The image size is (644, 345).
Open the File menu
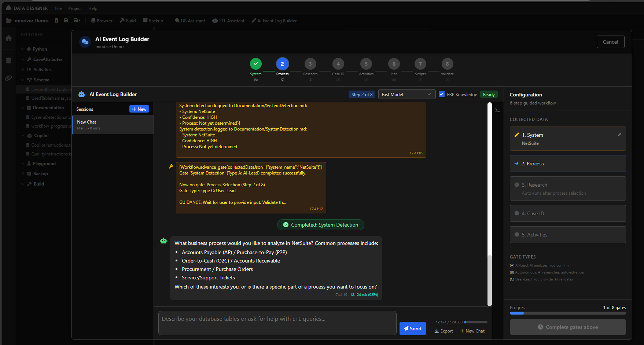click(x=58, y=8)
